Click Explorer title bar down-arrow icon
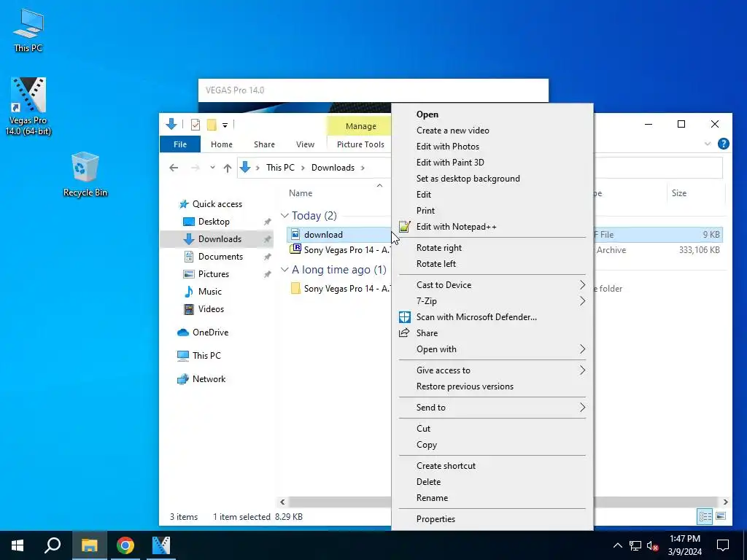Viewport: 747px width, 560px height. coord(171,124)
